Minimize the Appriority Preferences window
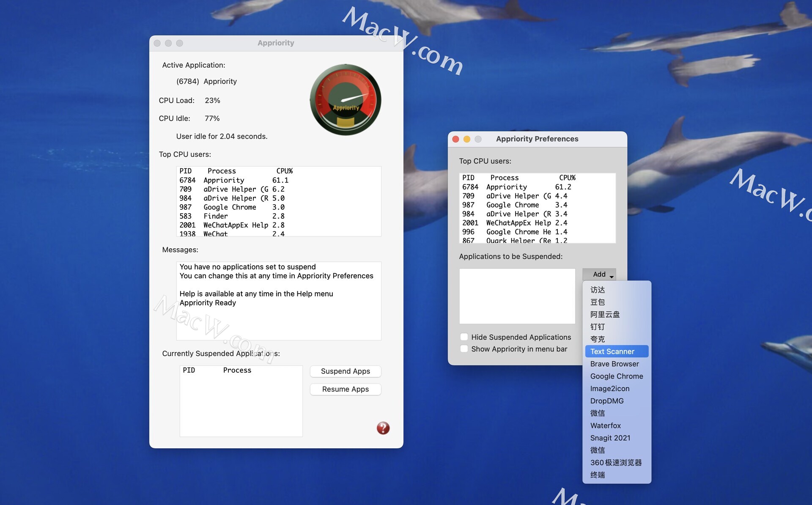The height and width of the screenshot is (505, 812). tap(467, 139)
